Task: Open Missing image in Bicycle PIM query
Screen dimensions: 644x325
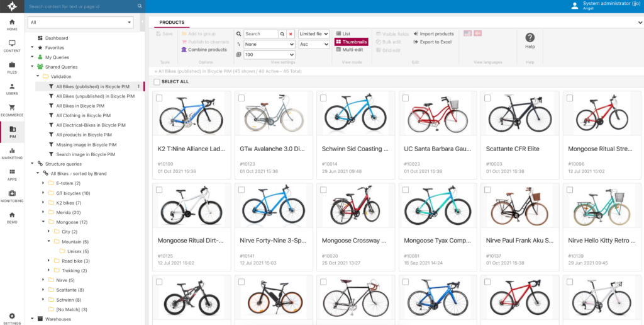Action: (x=86, y=145)
